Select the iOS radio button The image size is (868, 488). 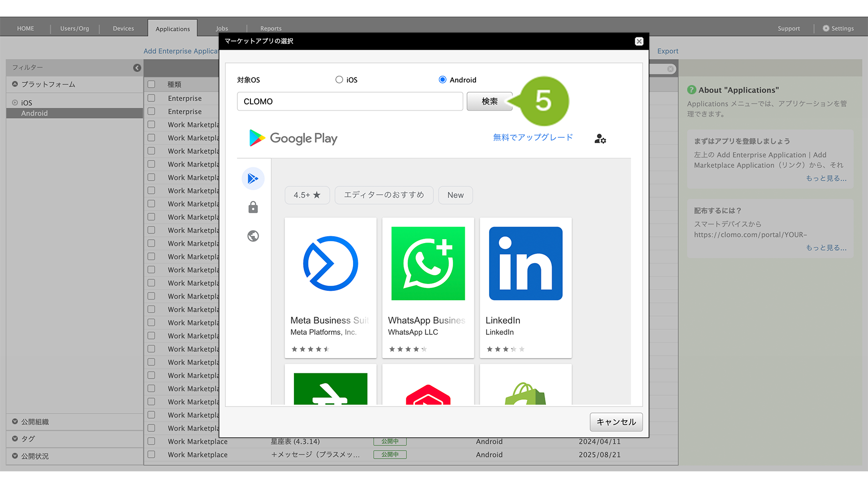(x=339, y=80)
